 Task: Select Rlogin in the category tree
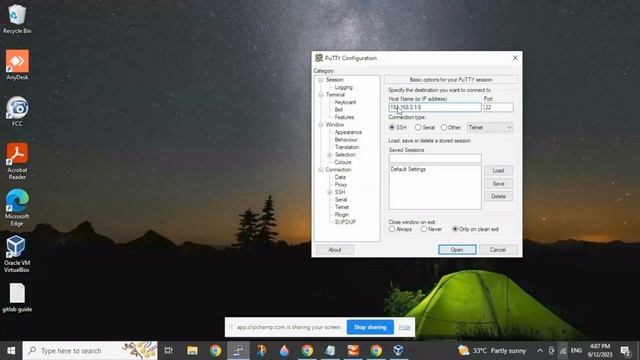pyautogui.click(x=342, y=214)
